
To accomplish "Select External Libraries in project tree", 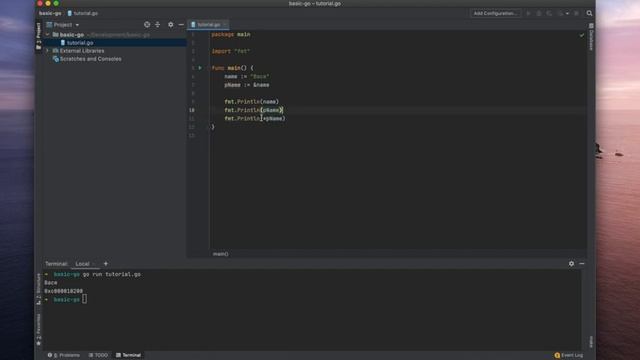I will click(82, 51).
